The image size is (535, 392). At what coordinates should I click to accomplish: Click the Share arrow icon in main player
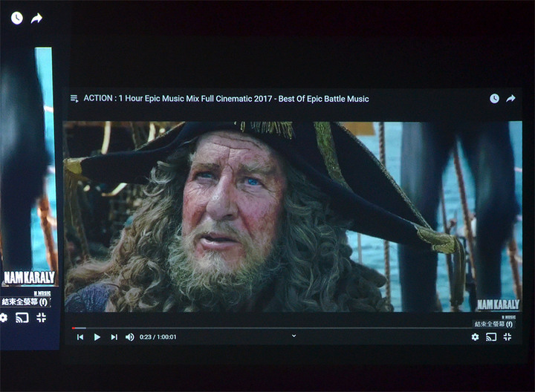coord(510,99)
